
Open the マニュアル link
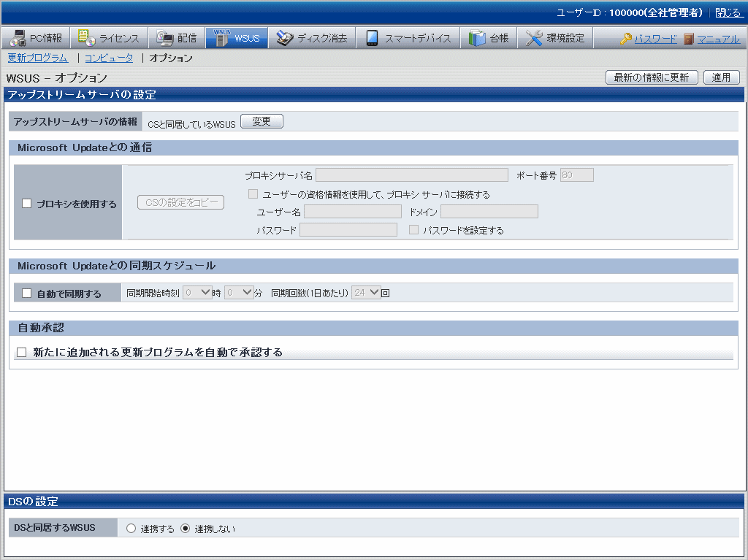[719, 39]
